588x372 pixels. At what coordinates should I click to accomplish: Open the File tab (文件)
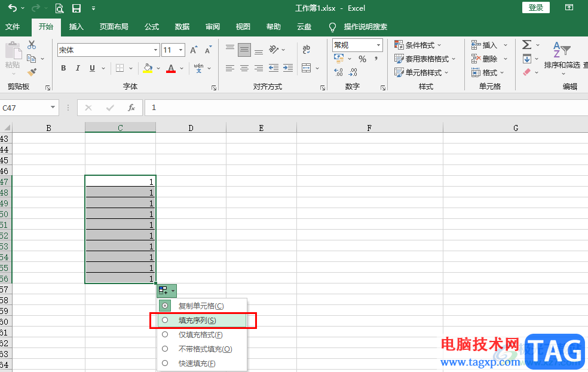click(13, 27)
